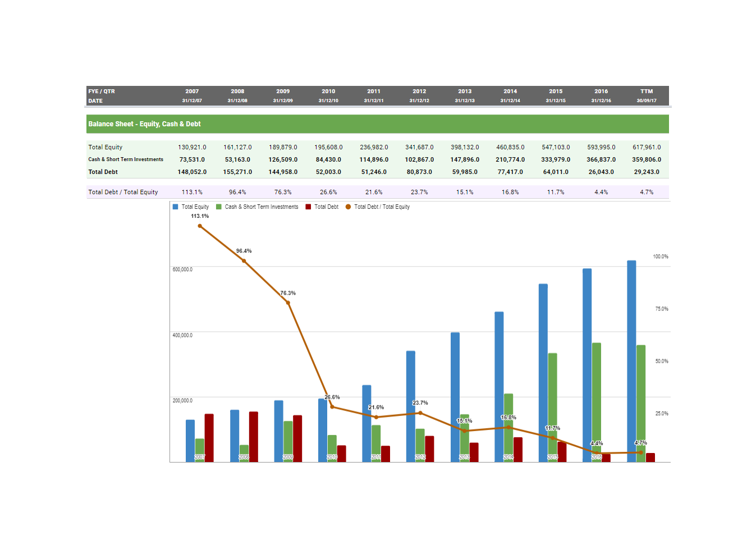Click the orange Total Debt / Total Equity legend marker
Viewport: 756px width, 549px height.
(348, 207)
